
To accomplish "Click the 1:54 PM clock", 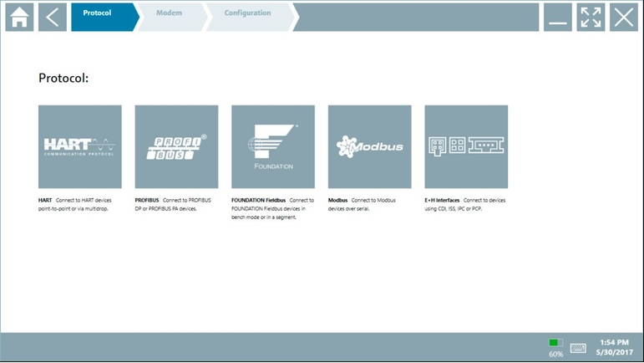I will click(614, 342).
